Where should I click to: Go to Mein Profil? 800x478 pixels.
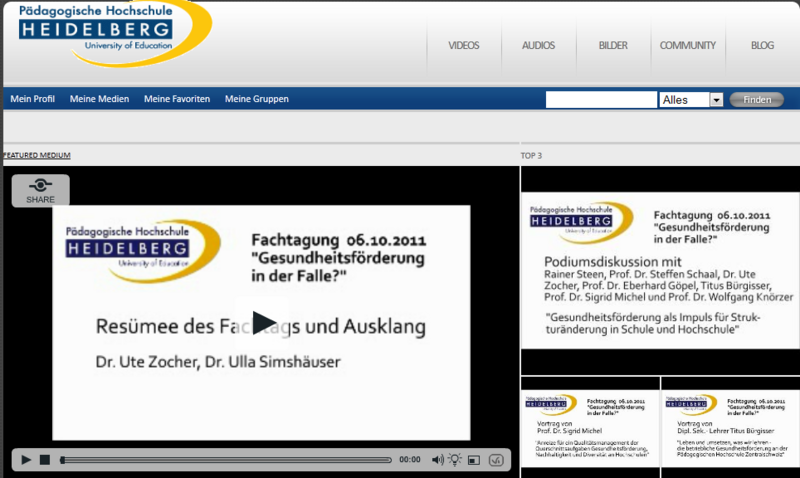[32, 99]
